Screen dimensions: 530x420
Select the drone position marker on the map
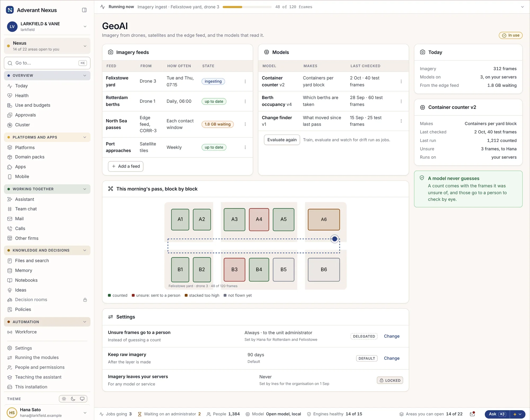click(x=334, y=239)
